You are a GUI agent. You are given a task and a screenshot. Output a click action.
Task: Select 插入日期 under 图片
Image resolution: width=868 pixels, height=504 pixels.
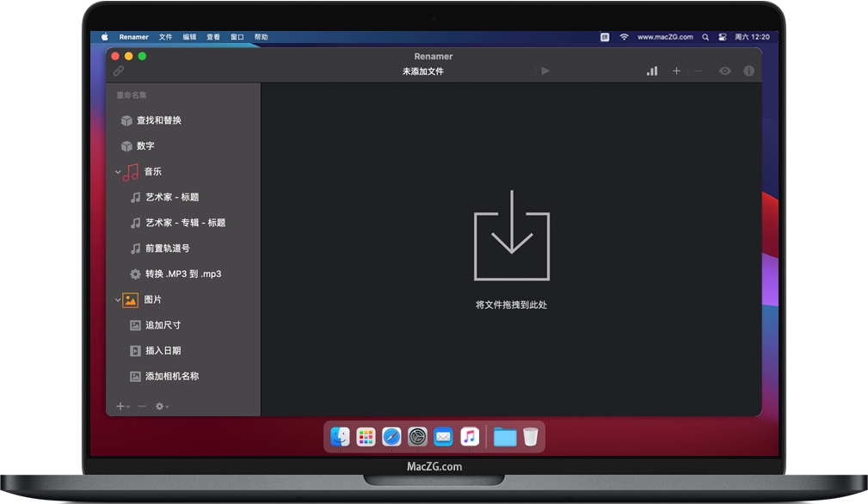click(163, 351)
